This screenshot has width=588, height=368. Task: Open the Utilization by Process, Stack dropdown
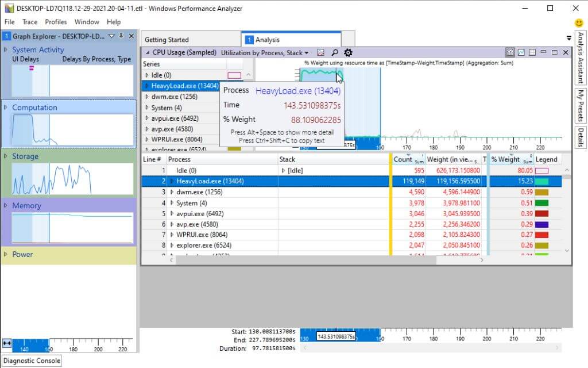265,53
